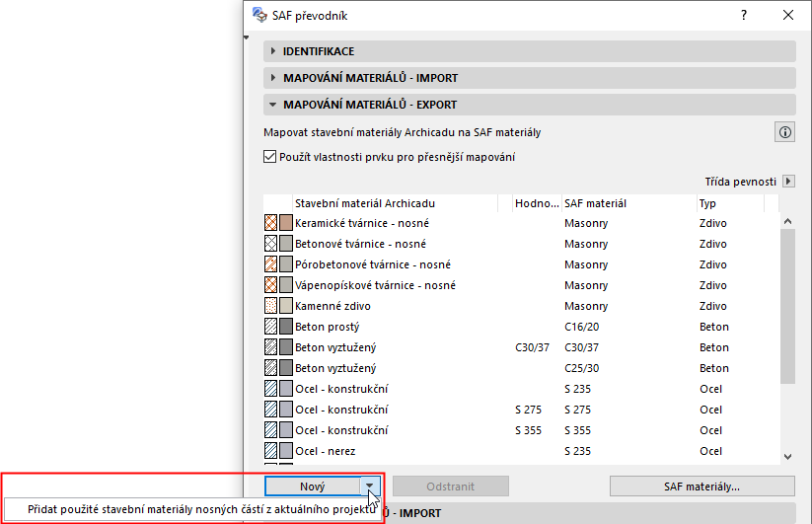Image resolution: width=812 pixels, height=524 pixels.
Task: Click hatch icon of Kamenné zdivo
Action: click(271, 306)
